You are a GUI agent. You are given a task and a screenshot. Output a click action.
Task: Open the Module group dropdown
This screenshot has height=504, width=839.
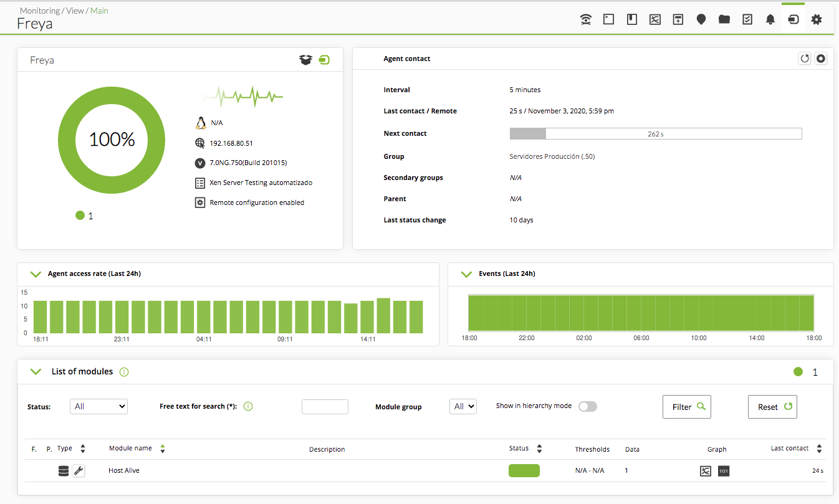pos(463,406)
